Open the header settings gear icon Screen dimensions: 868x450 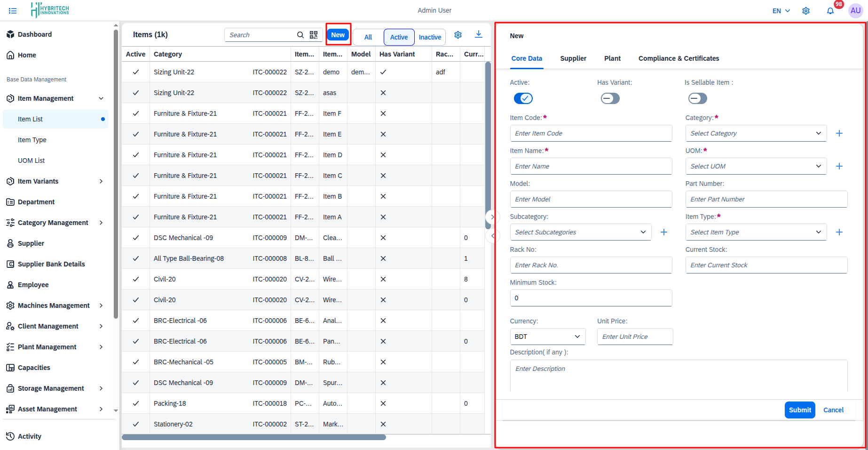coord(806,11)
